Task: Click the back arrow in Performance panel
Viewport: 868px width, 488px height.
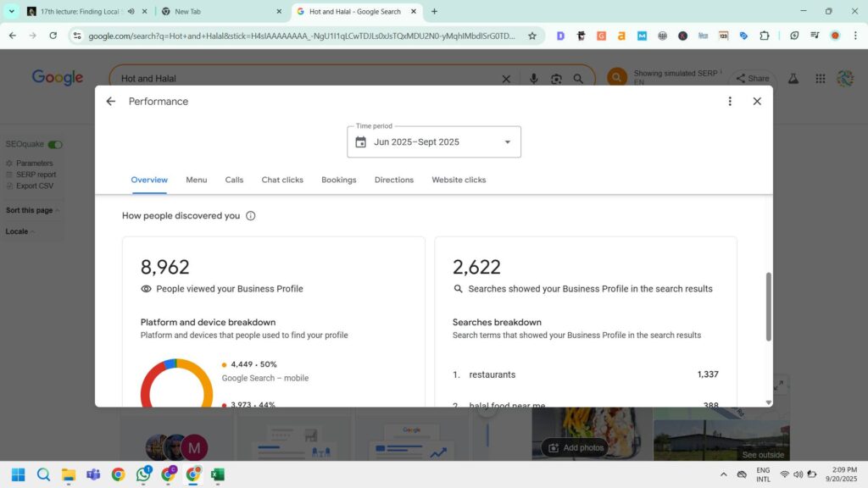Action: (110, 102)
